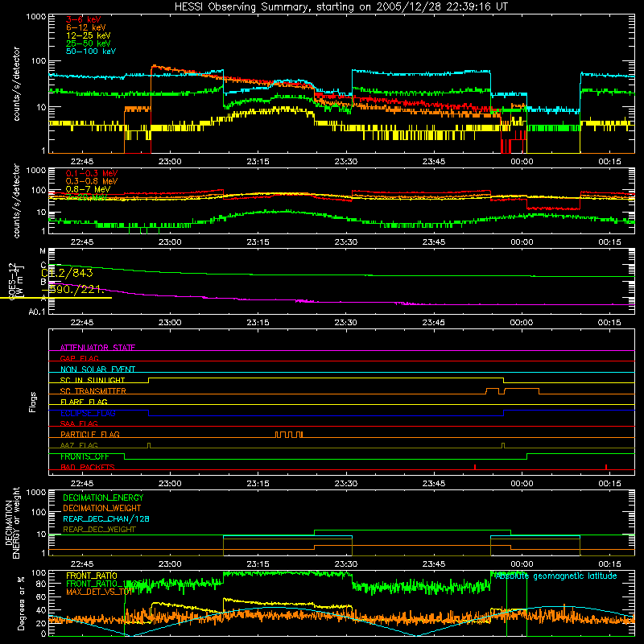Select the SC_IN_SUNLIGHT flag label
Viewport: 644px width, 644px height.
point(93,380)
